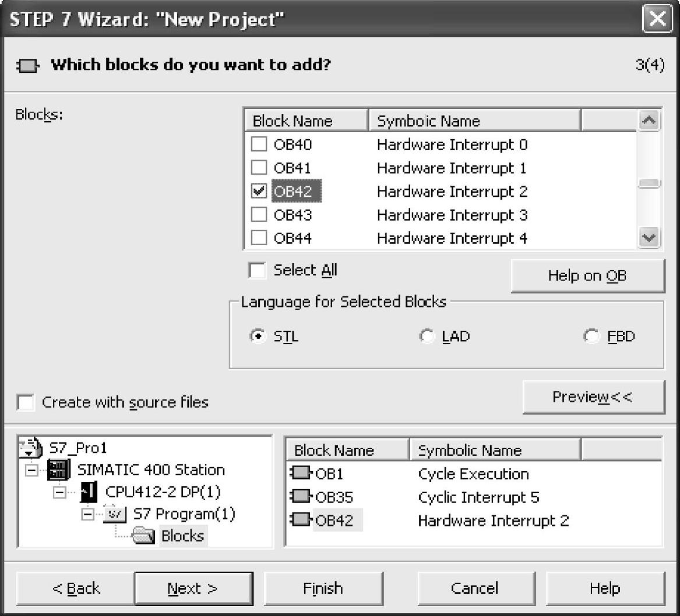The height and width of the screenshot is (616, 680).
Task: Proceed with the Next > button
Action: tap(193, 588)
